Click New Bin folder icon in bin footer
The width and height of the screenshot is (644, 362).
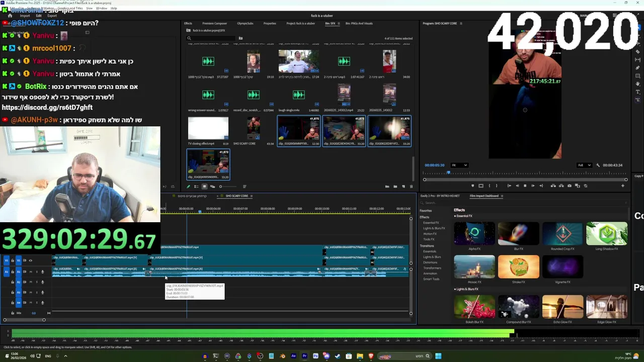[x=395, y=187]
